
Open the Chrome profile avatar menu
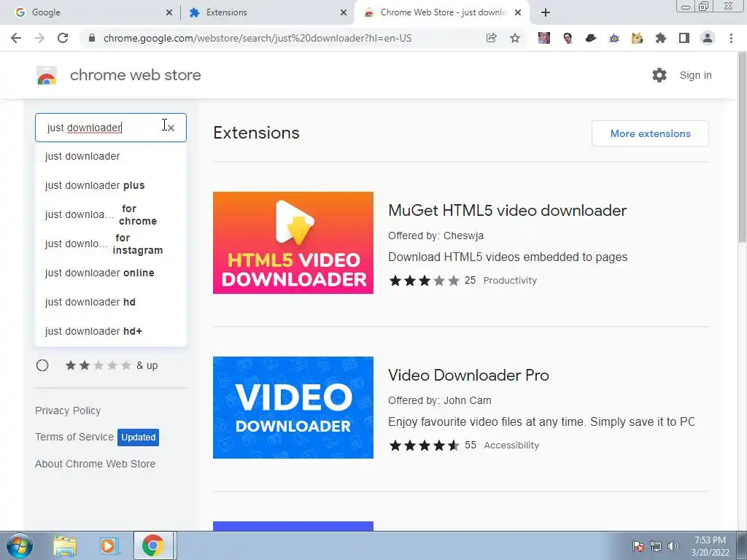pos(708,38)
